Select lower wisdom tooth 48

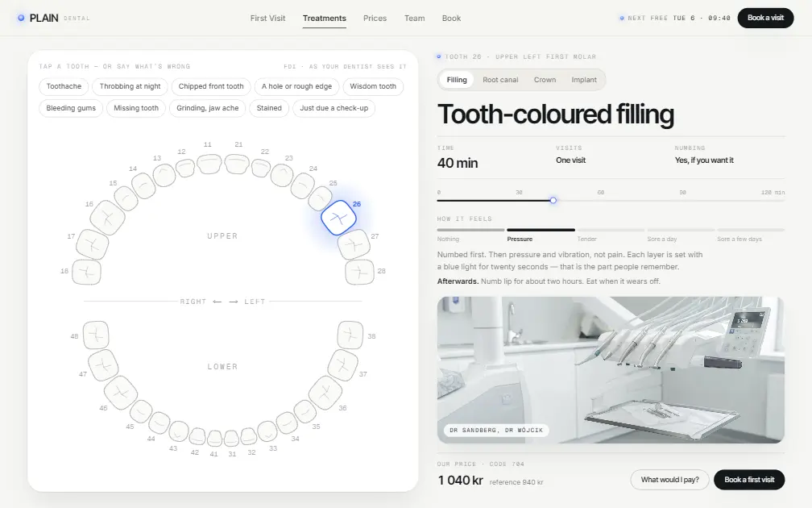(96, 335)
